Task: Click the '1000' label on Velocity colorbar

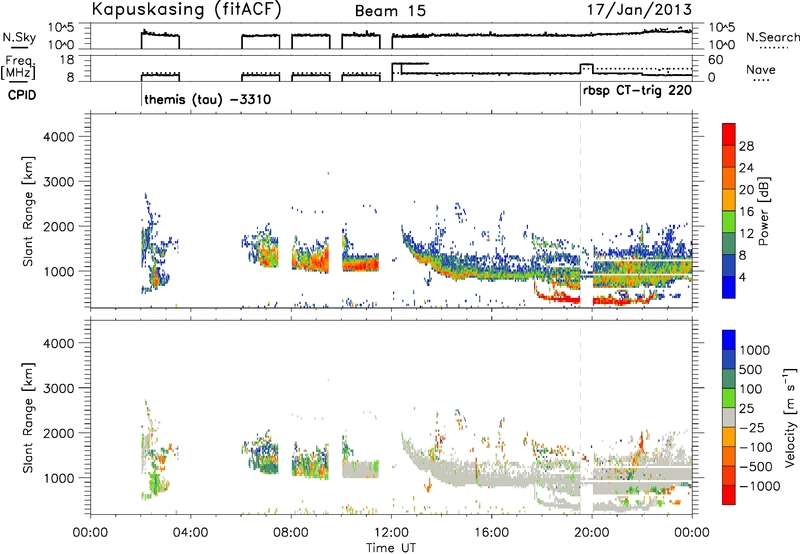Action: pos(755,350)
